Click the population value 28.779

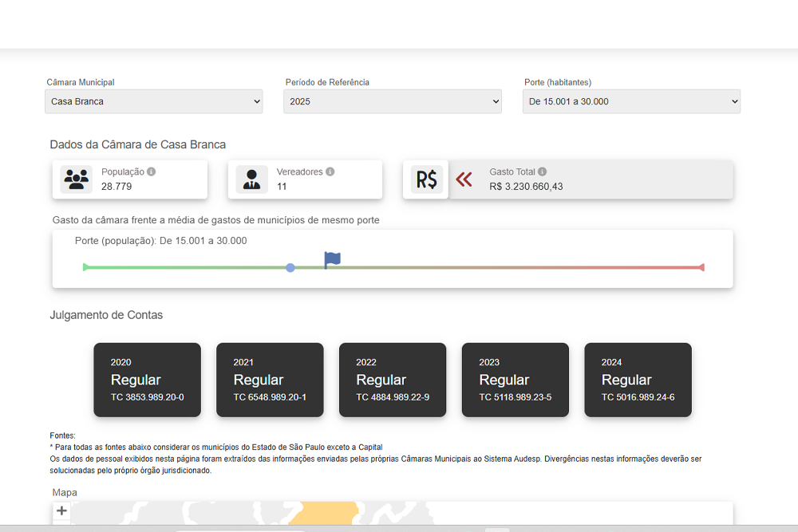pyautogui.click(x=117, y=186)
